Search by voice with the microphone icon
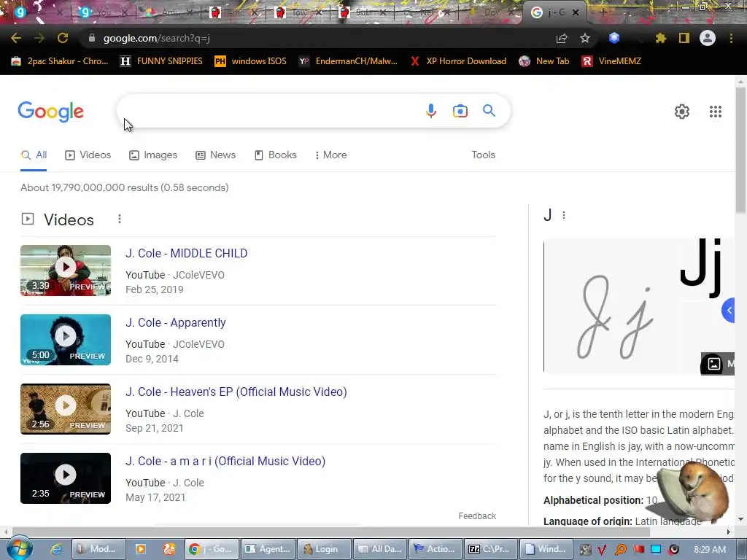 (430, 111)
